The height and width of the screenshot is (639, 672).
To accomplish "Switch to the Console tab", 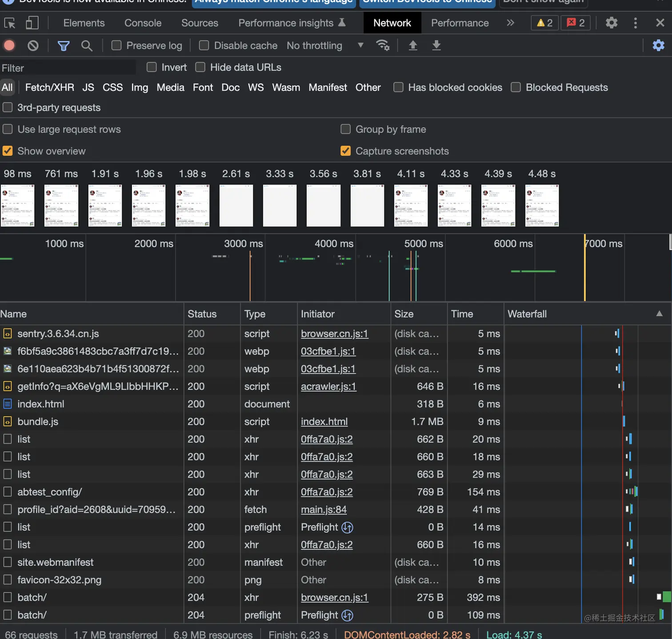I will coord(143,23).
